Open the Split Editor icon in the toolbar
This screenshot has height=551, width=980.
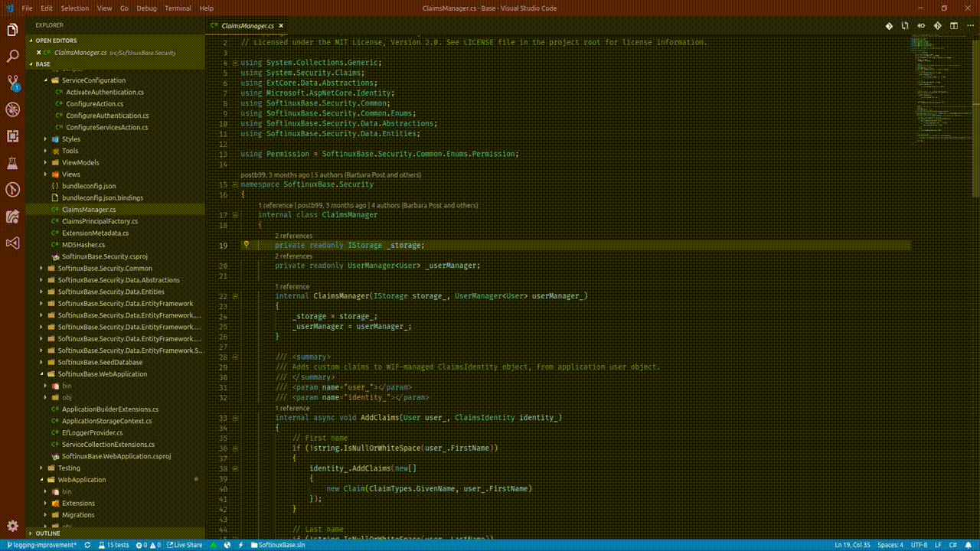click(x=953, y=25)
